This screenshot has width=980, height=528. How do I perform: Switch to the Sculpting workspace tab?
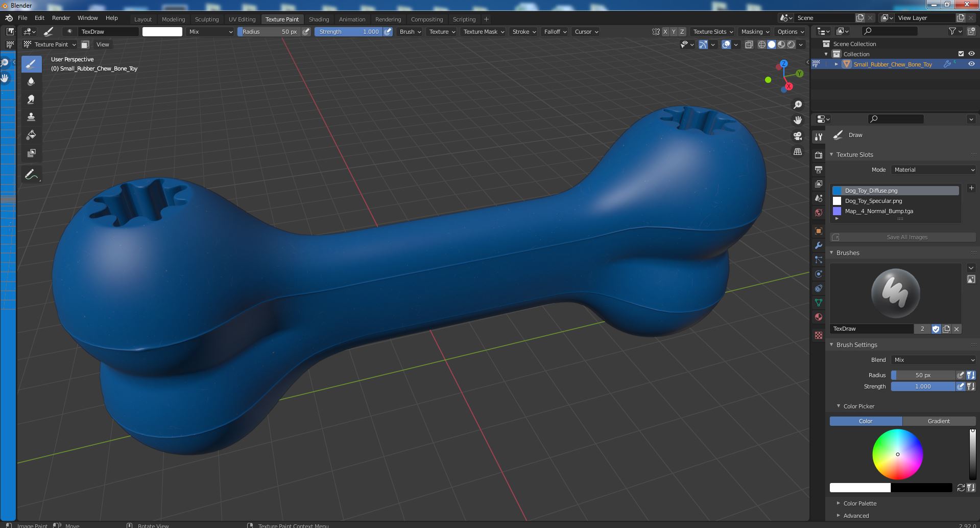tap(207, 19)
